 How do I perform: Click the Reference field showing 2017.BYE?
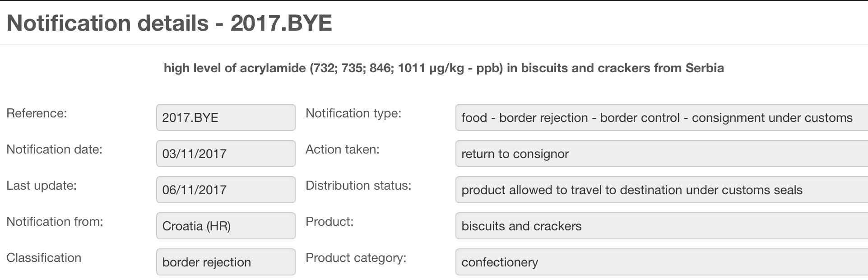point(226,117)
